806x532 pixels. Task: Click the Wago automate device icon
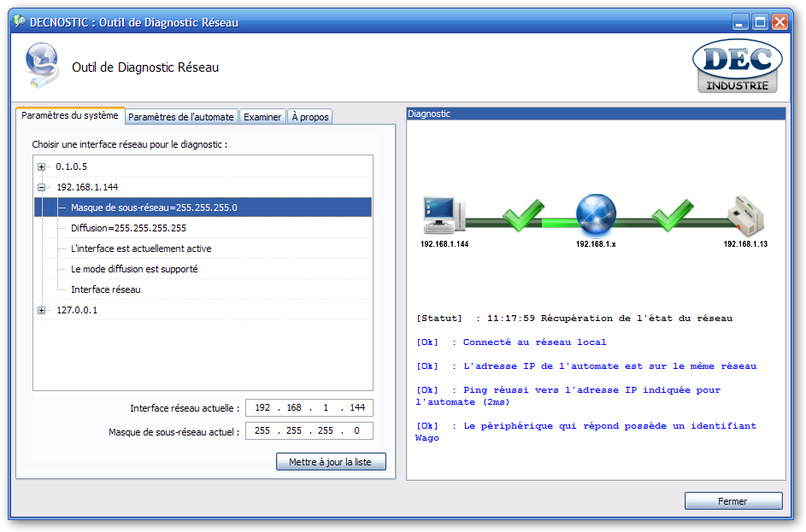[744, 214]
